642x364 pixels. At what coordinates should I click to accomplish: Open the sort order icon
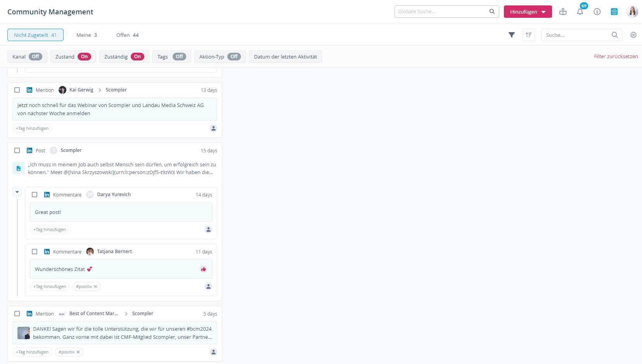click(528, 35)
